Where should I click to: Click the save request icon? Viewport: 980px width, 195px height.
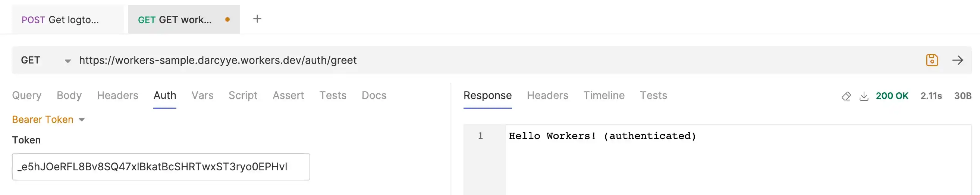point(932,60)
